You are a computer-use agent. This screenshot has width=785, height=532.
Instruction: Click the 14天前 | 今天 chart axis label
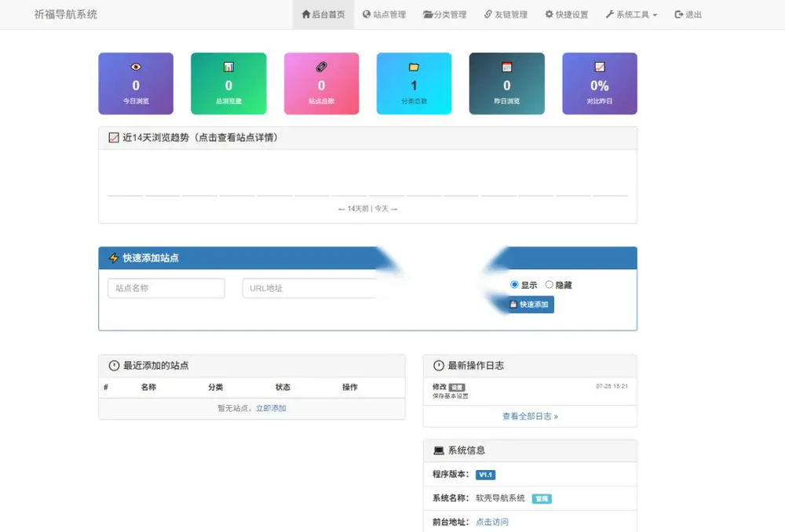tap(368, 209)
